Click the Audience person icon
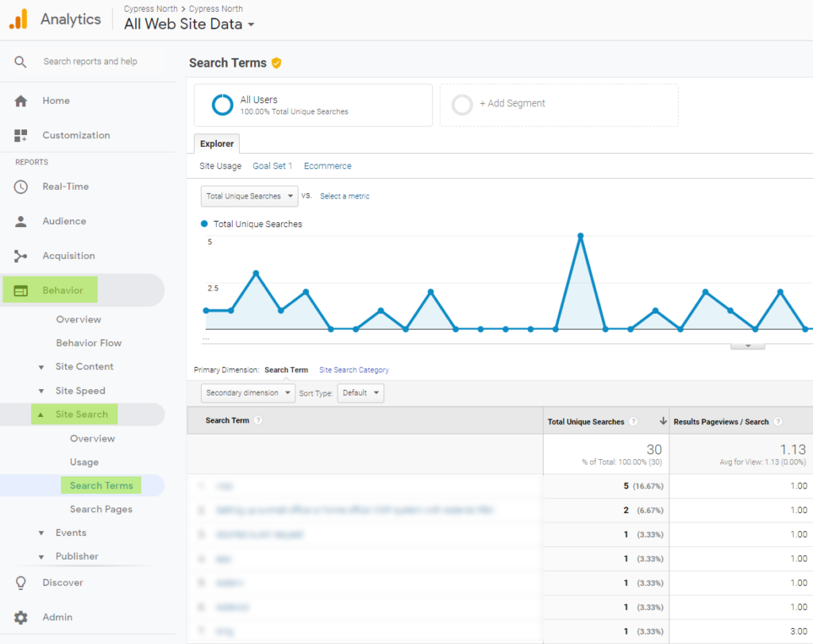Screen dimensions: 813x644 (x=21, y=222)
